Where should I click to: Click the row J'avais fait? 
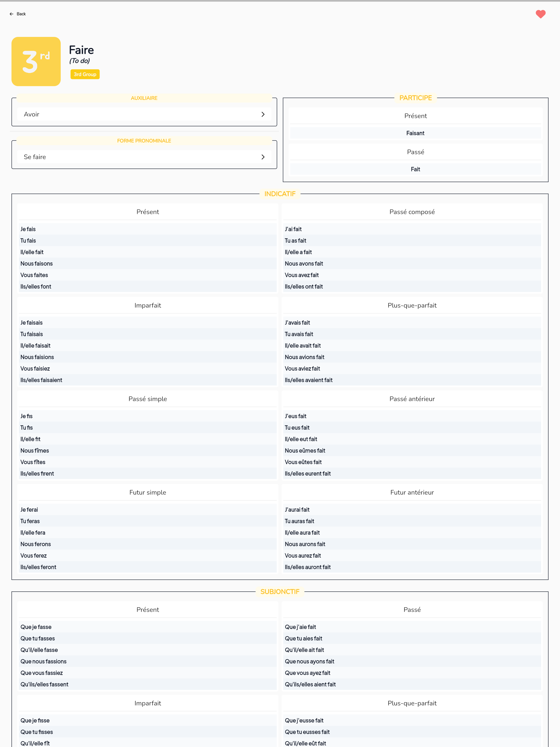pyautogui.click(x=412, y=323)
